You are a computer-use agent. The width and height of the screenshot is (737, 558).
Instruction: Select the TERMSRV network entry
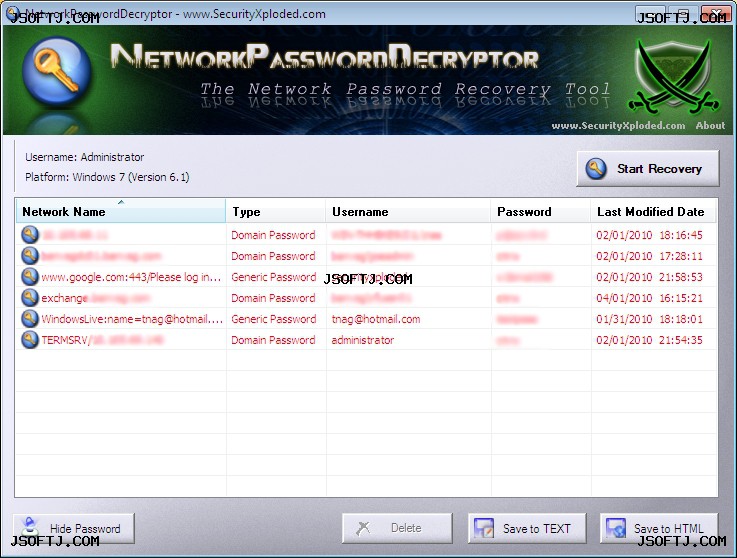coord(102,340)
